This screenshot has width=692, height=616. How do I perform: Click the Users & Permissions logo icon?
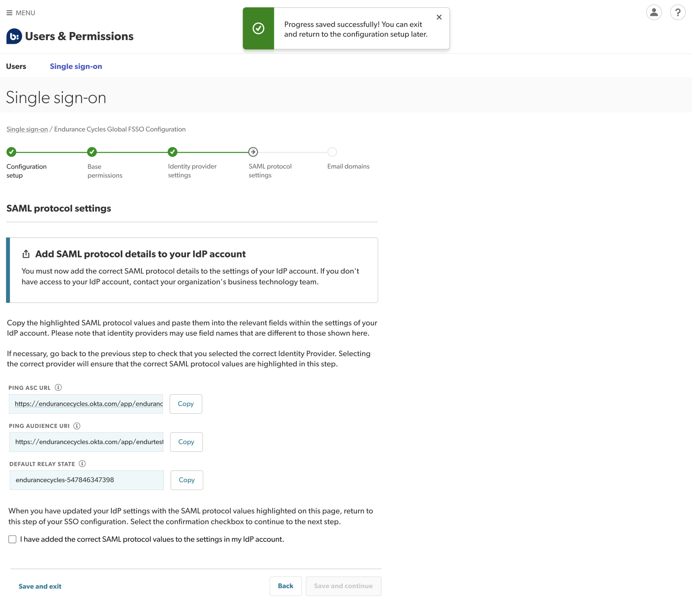pos(14,36)
